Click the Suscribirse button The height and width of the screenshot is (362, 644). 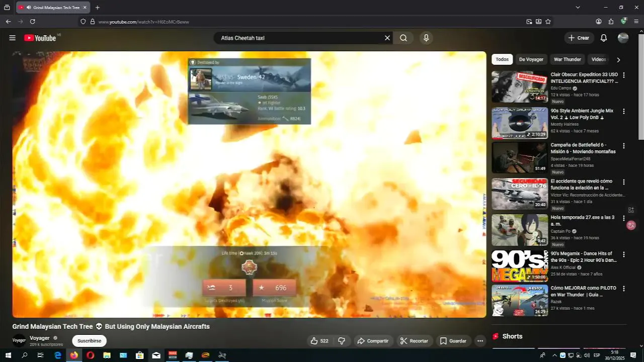coord(89,341)
